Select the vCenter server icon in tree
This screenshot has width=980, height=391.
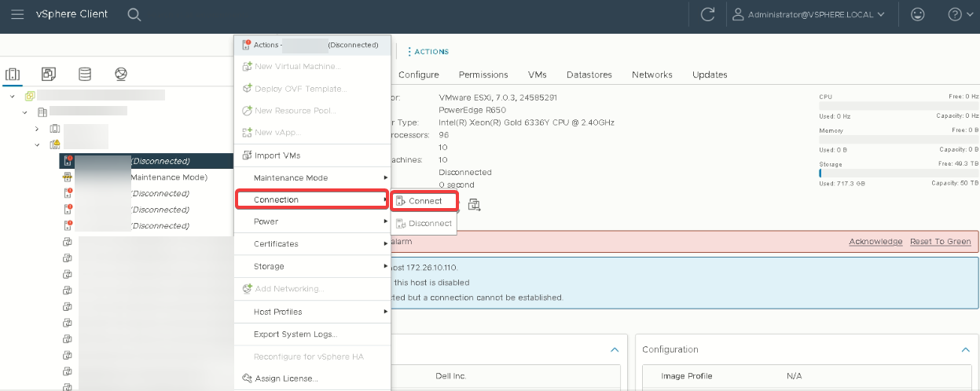click(x=30, y=96)
